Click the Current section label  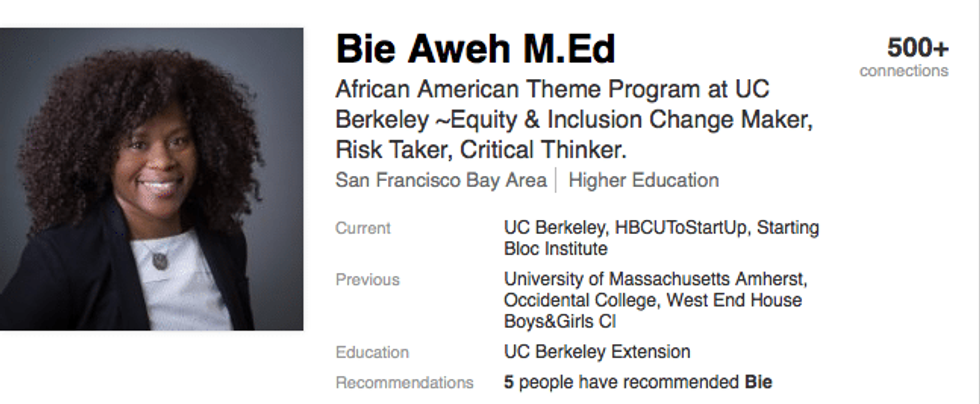[363, 228]
